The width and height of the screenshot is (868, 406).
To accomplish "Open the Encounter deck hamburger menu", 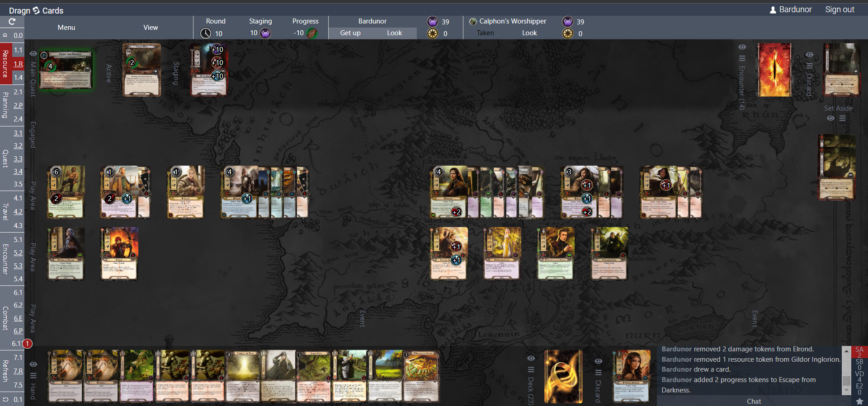I will pyautogui.click(x=742, y=58).
